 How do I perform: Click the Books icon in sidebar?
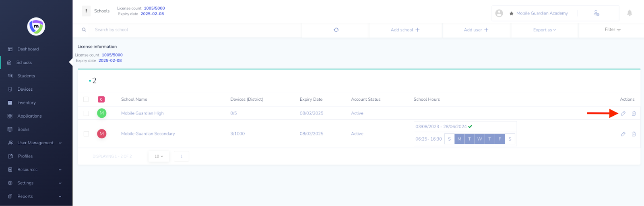pos(10,129)
